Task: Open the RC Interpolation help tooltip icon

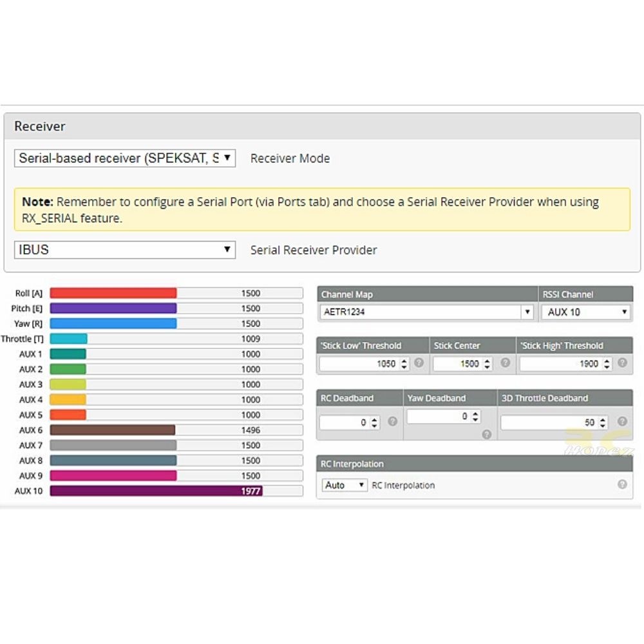Action: 622,484
